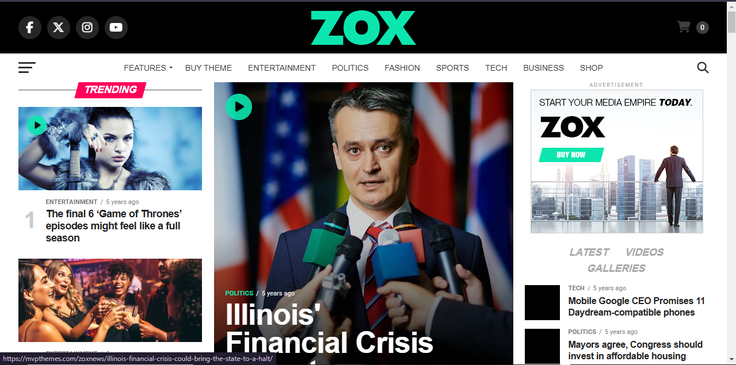Play the Illinois featured video icon
The image size is (736, 365).
pyautogui.click(x=238, y=107)
